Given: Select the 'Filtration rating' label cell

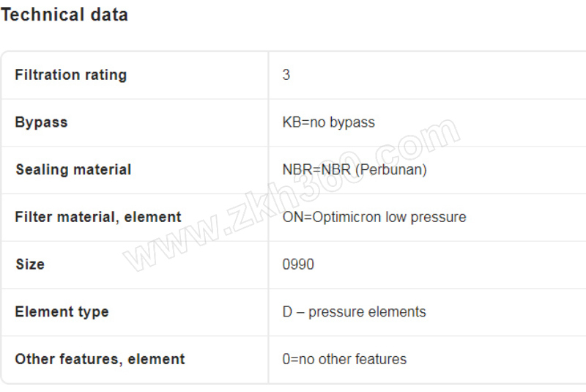Looking at the screenshot, I should 70,75.
